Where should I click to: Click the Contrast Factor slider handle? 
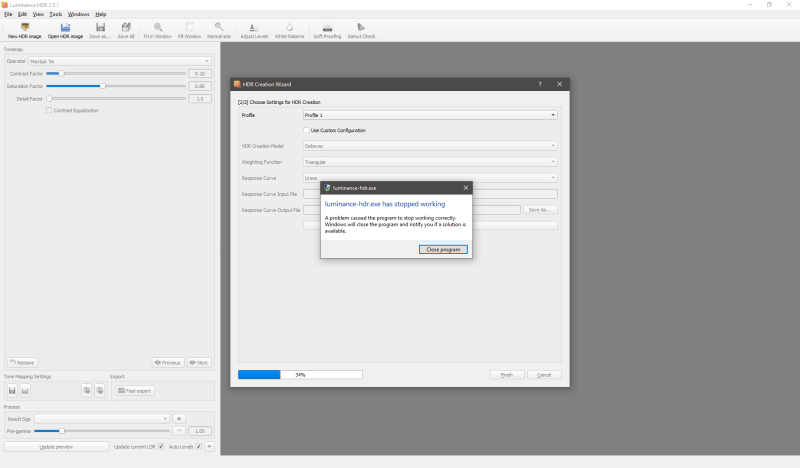[61, 73]
